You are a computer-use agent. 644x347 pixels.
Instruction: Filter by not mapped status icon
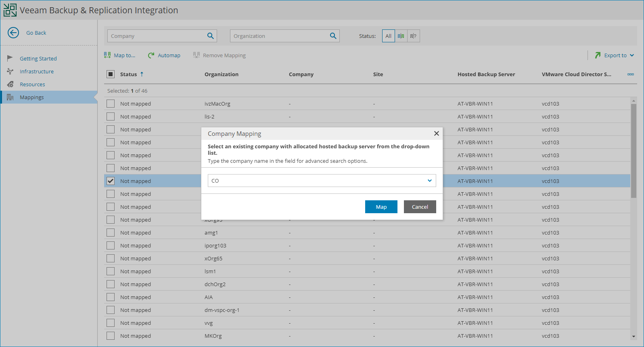click(413, 36)
